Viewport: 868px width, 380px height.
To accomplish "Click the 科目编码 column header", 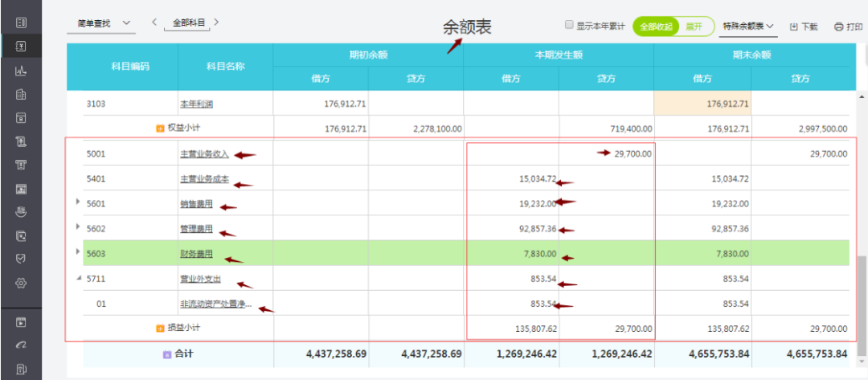I will pos(122,67).
